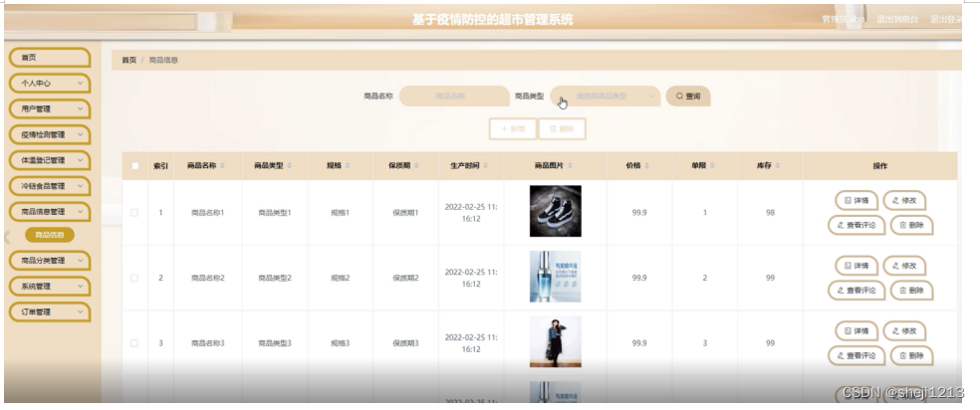Click 删除 for 商品名称3 row
The width and height of the screenshot is (980, 410).
click(912, 355)
